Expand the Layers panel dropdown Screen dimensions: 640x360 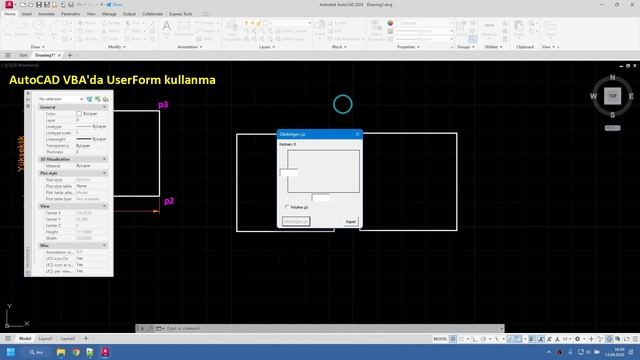(267, 47)
